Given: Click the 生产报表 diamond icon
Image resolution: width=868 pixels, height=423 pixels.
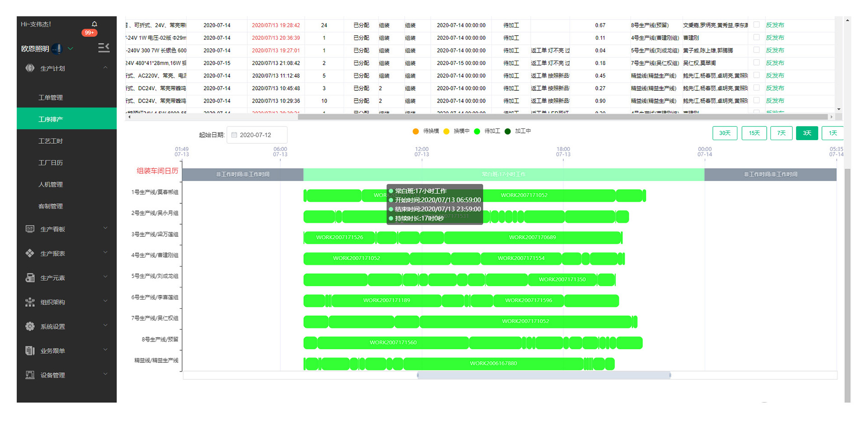Looking at the screenshot, I should click(x=30, y=254).
